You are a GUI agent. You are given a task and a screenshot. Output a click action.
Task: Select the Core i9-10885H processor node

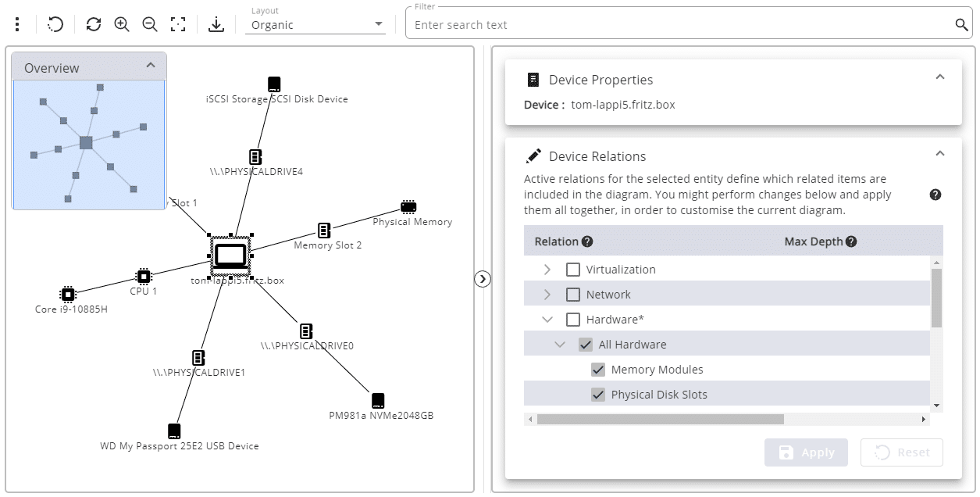68,294
